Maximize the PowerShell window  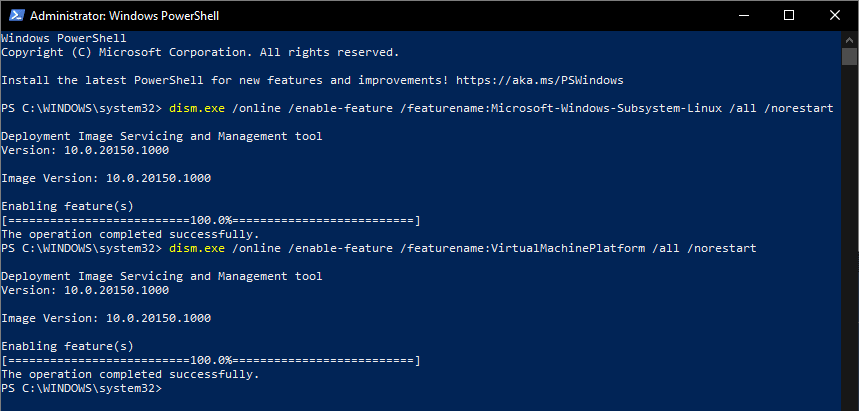788,15
